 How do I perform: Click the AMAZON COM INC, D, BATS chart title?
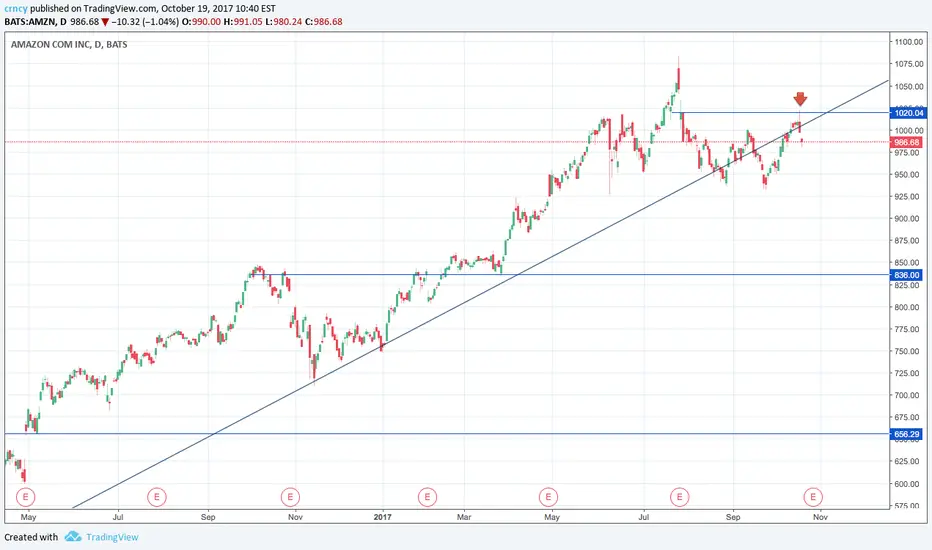click(x=69, y=45)
